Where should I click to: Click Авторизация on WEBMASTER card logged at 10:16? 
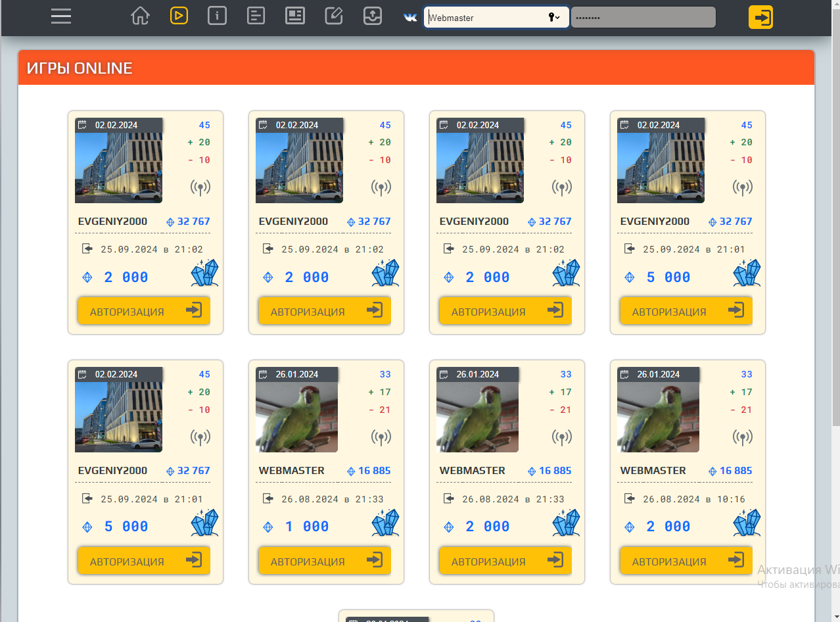coord(686,561)
